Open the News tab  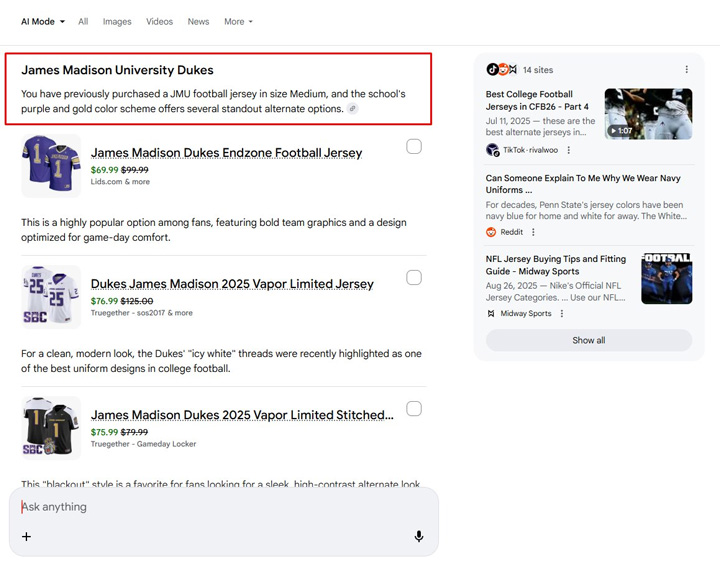[198, 21]
